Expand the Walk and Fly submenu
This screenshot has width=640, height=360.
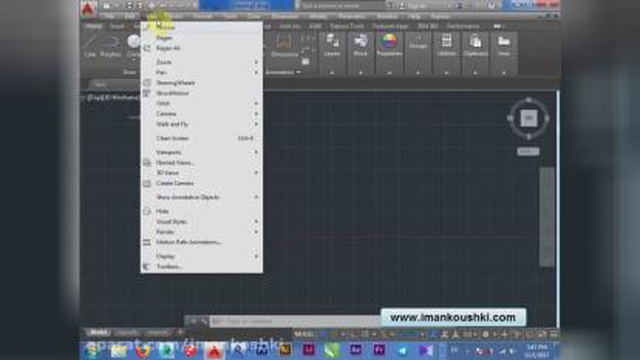coord(202,124)
